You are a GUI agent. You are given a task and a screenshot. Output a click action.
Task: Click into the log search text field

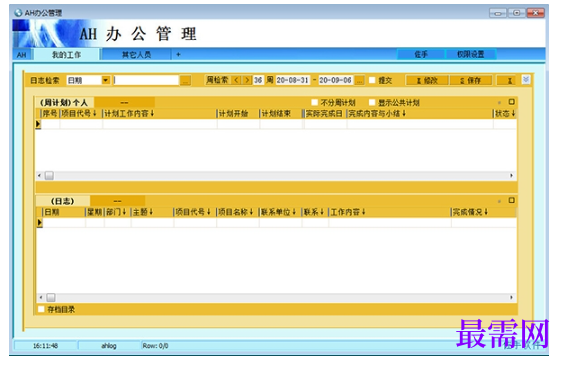146,80
